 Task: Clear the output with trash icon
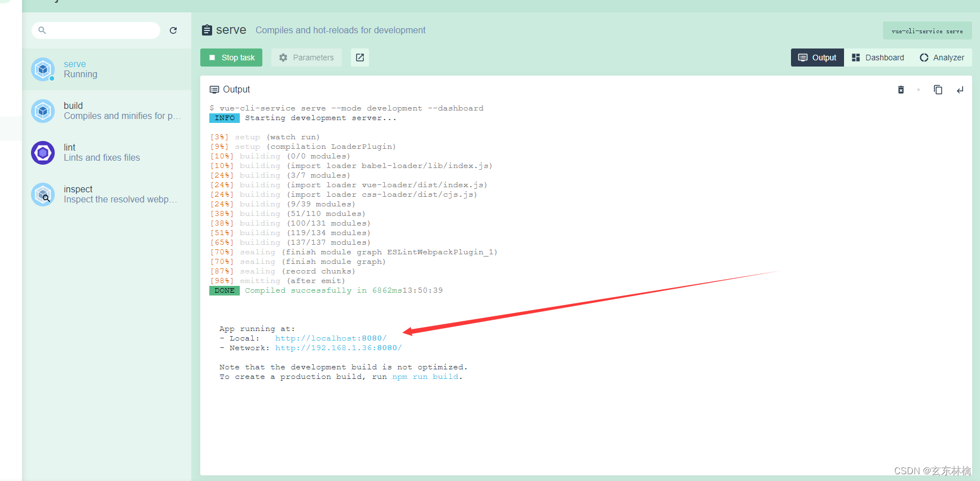tap(901, 90)
